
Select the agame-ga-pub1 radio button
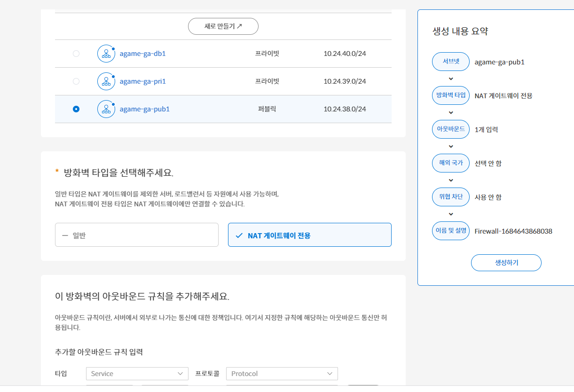point(76,109)
